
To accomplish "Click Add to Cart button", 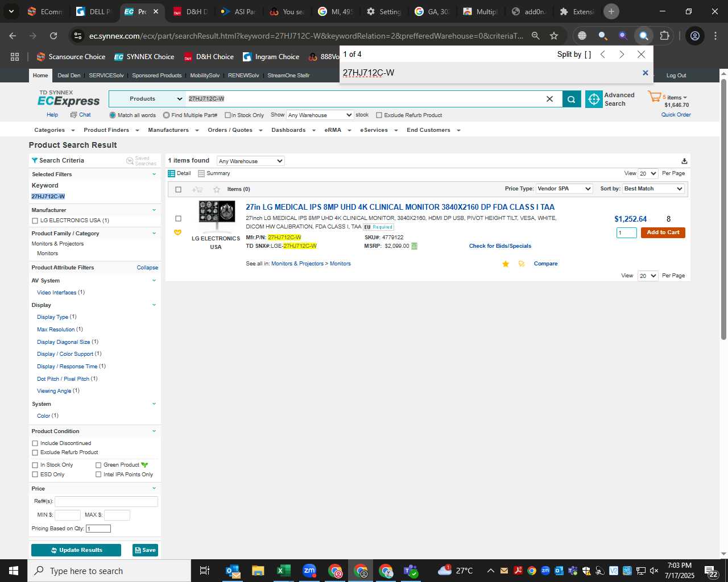I will 663,232.
